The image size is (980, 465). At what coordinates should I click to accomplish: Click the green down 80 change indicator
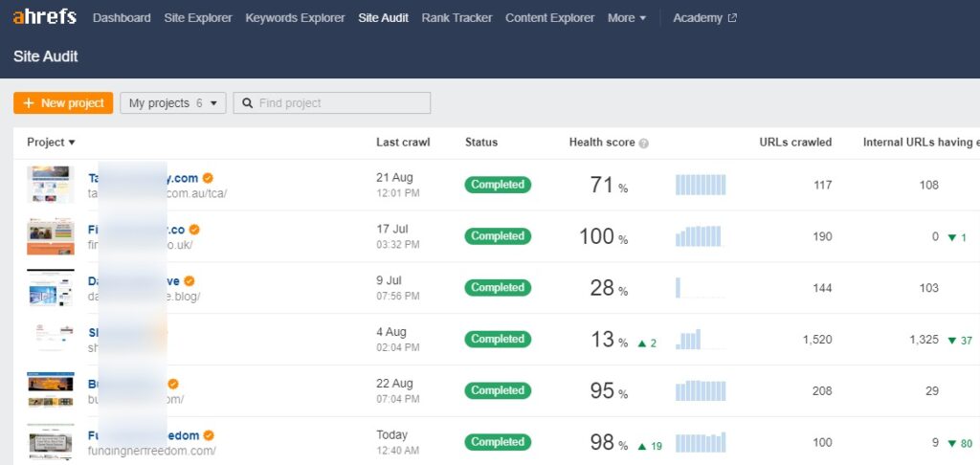[x=960, y=444]
